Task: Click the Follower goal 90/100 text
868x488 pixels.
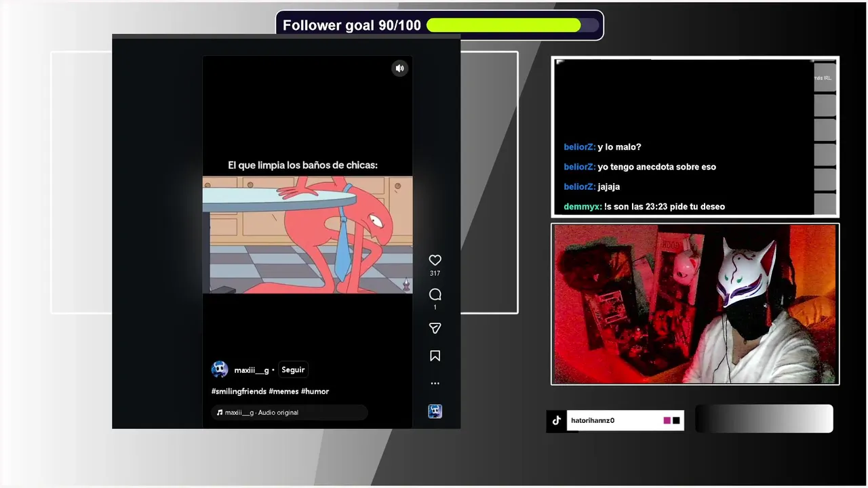Action: click(x=351, y=25)
